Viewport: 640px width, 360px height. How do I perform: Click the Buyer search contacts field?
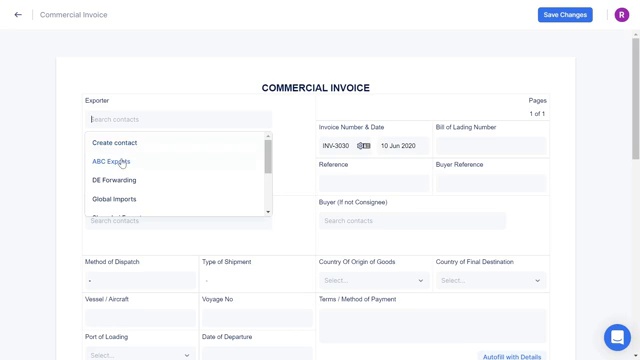(x=412, y=221)
